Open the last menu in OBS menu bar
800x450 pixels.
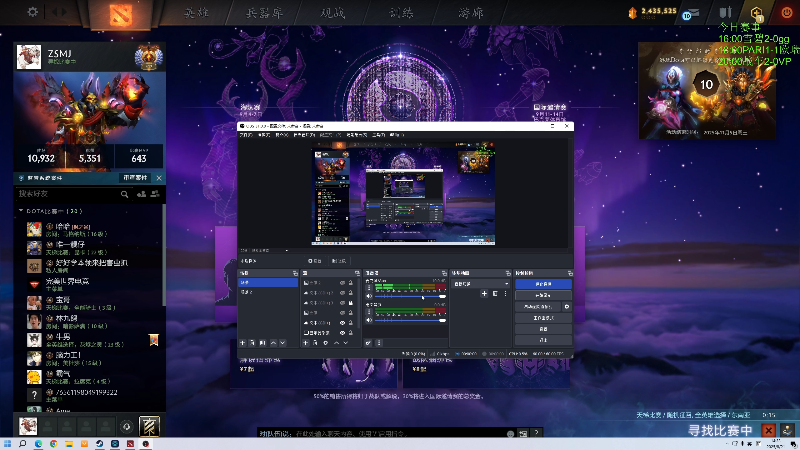[x=396, y=135]
